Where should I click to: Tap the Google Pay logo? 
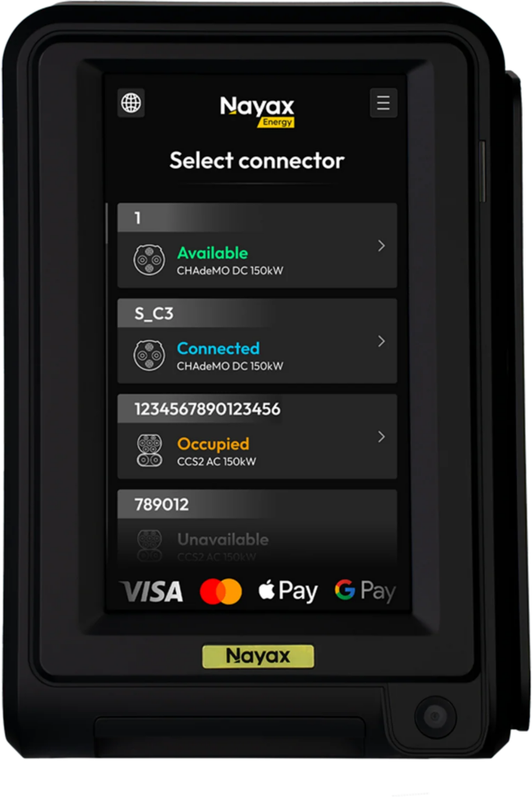pos(365,592)
